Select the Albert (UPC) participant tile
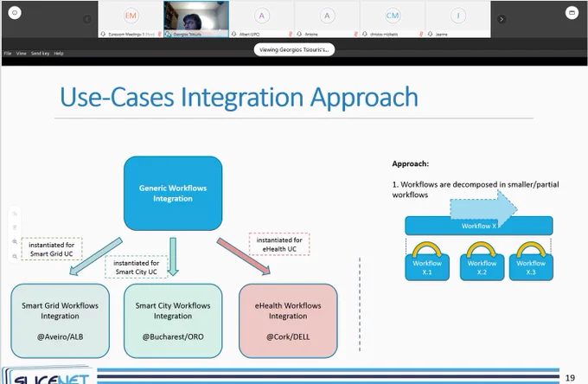Viewport: 588px width, 384px height. 261,19
